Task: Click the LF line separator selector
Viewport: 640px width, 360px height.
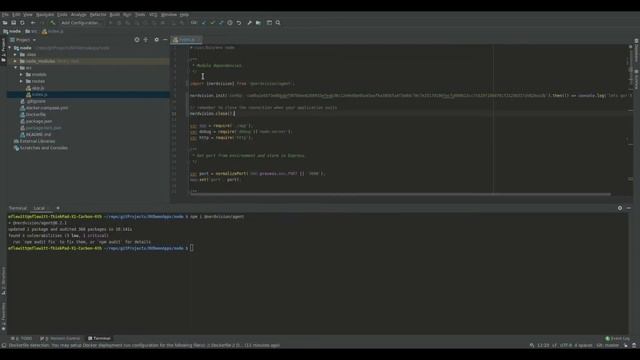Action: coord(555,345)
